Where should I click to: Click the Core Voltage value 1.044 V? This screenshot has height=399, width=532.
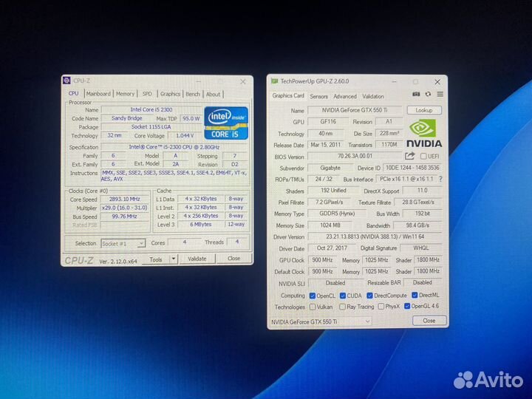pos(185,135)
